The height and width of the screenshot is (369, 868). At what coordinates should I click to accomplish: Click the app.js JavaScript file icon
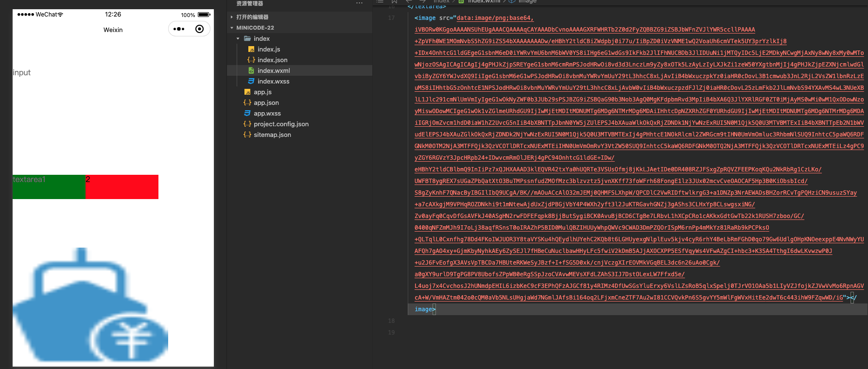point(247,92)
